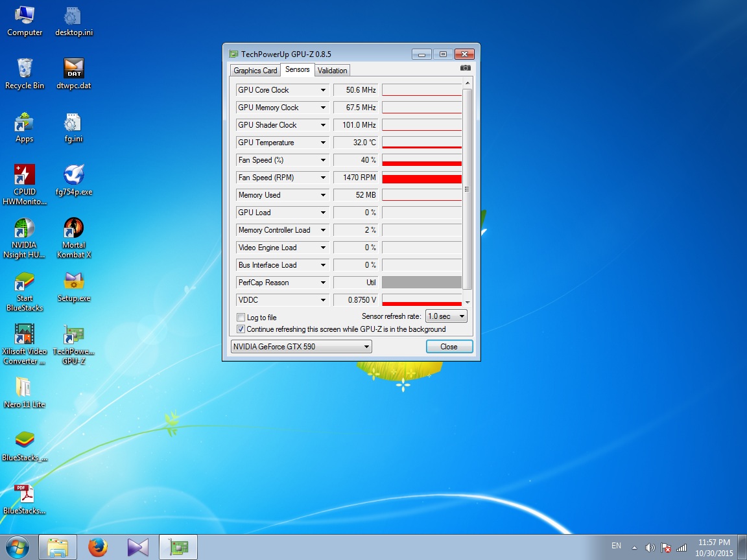This screenshot has width=747, height=560.
Task: Change the sensor refresh rate dropdown
Action: point(446,316)
